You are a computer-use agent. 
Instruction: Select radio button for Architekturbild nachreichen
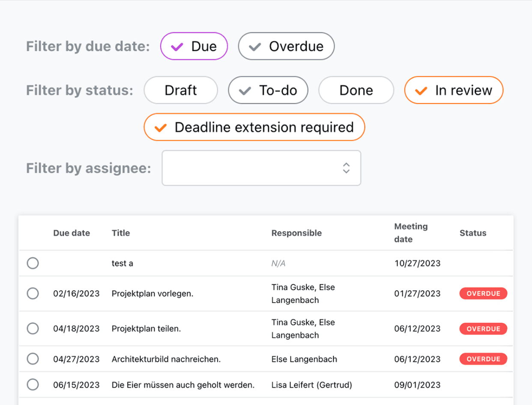(33, 359)
